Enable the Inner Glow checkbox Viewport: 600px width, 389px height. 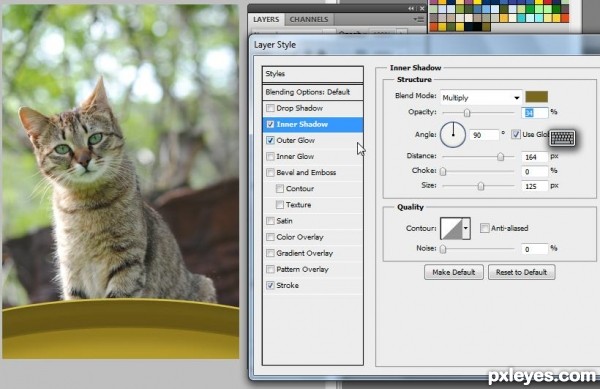point(270,156)
